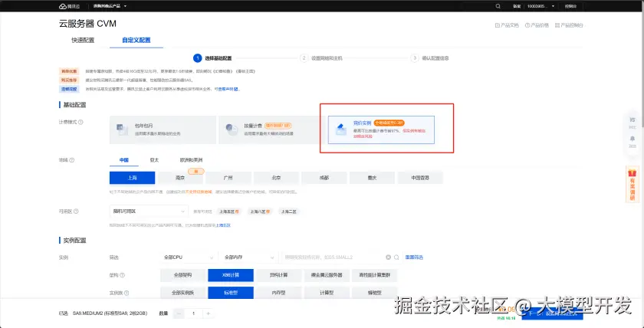Open 控制台 in the top bar
The image size is (644, 328).
[570, 6]
